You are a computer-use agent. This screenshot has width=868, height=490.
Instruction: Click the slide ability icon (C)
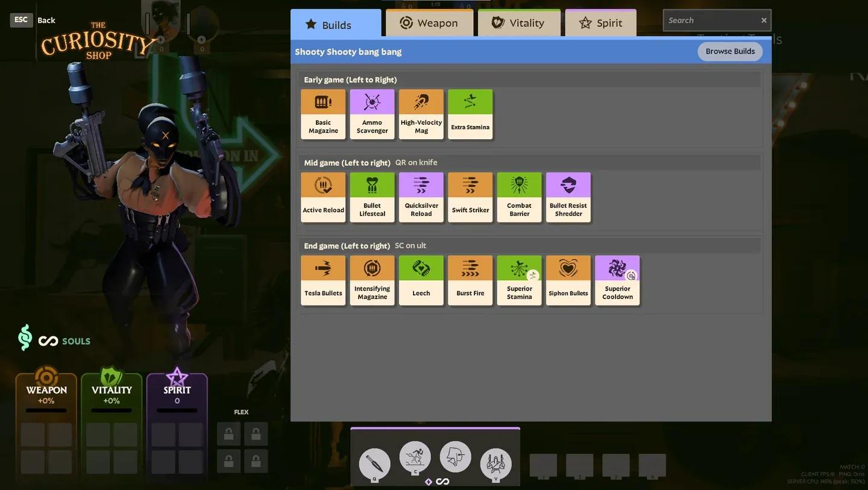pyautogui.click(x=415, y=457)
